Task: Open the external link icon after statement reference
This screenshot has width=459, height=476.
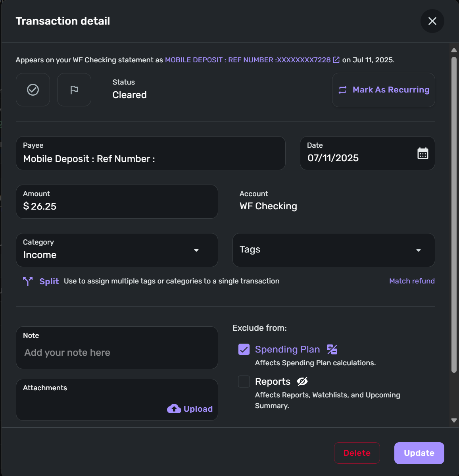Action: [x=336, y=60]
